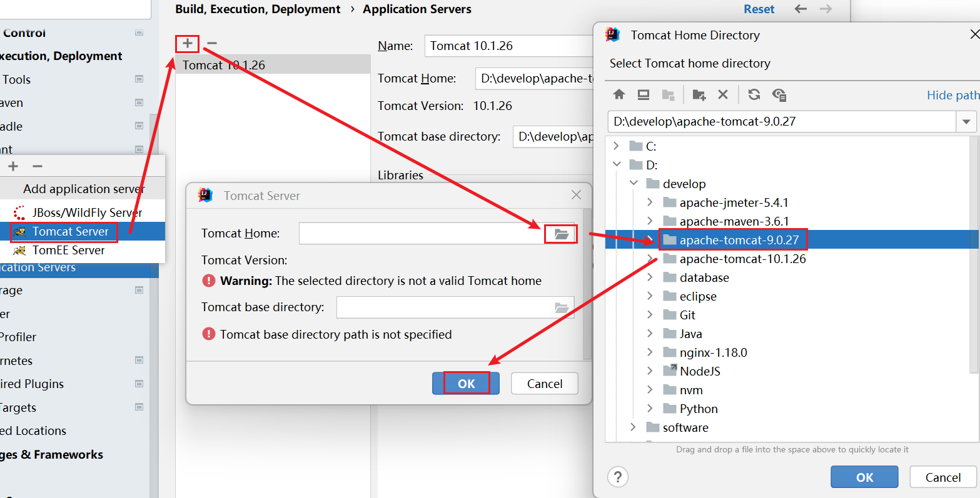Select the NodeJS folder
Viewport: 980px width, 498px height.
(700, 371)
